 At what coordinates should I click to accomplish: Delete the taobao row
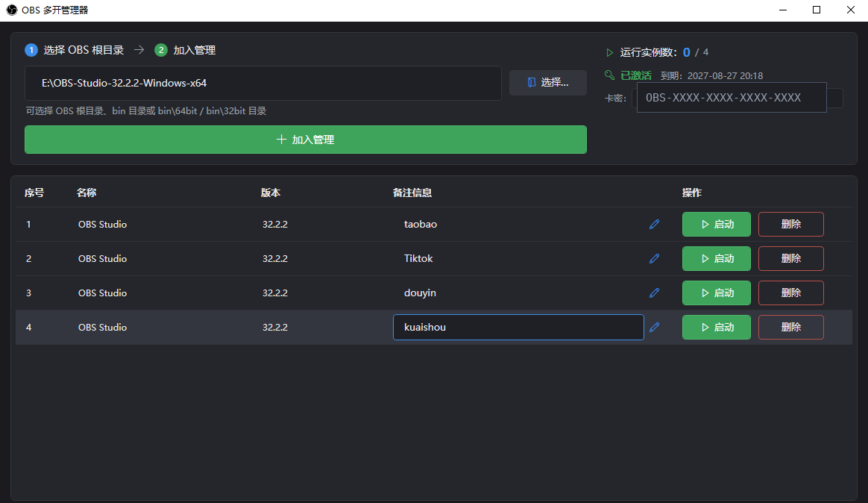[x=791, y=225]
